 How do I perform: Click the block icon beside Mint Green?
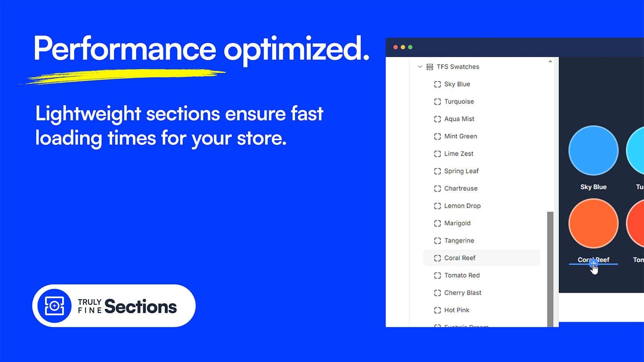point(438,136)
